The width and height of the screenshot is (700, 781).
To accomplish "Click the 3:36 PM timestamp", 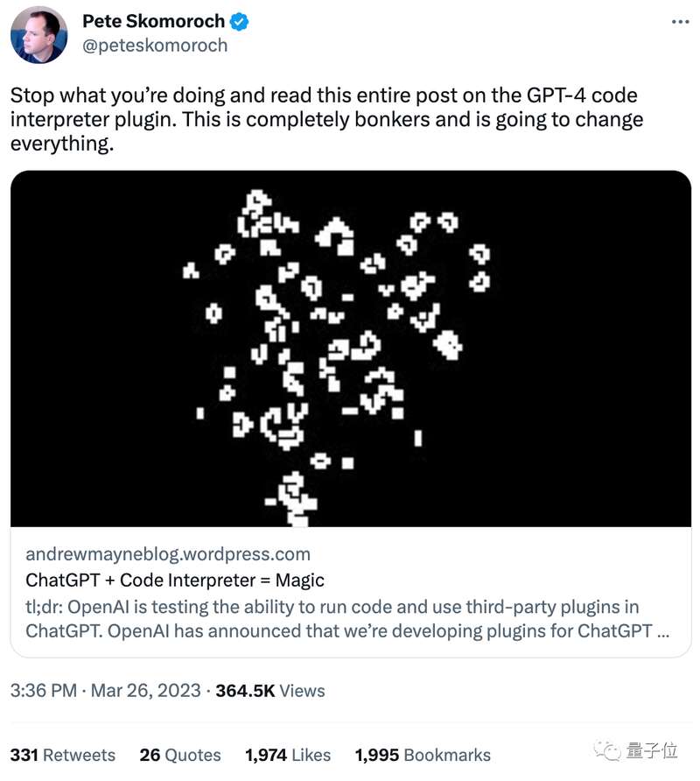I will [44, 691].
